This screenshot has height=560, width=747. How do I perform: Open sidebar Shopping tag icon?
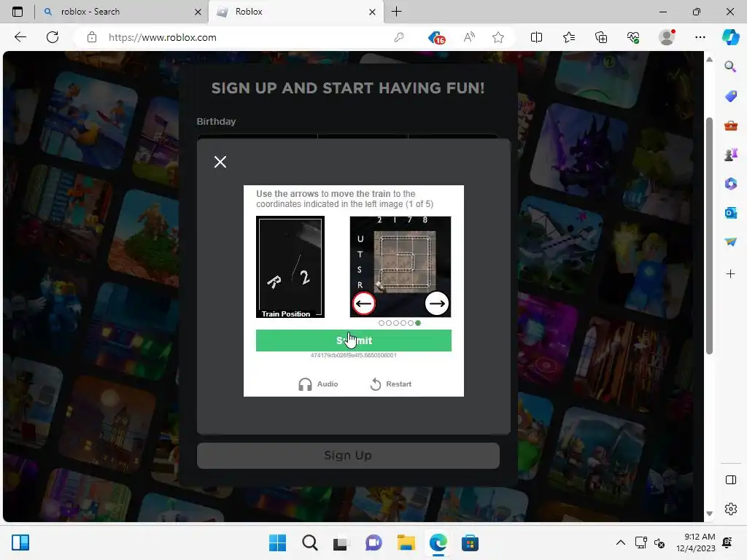pyautogui.click(x=730, y=96)
